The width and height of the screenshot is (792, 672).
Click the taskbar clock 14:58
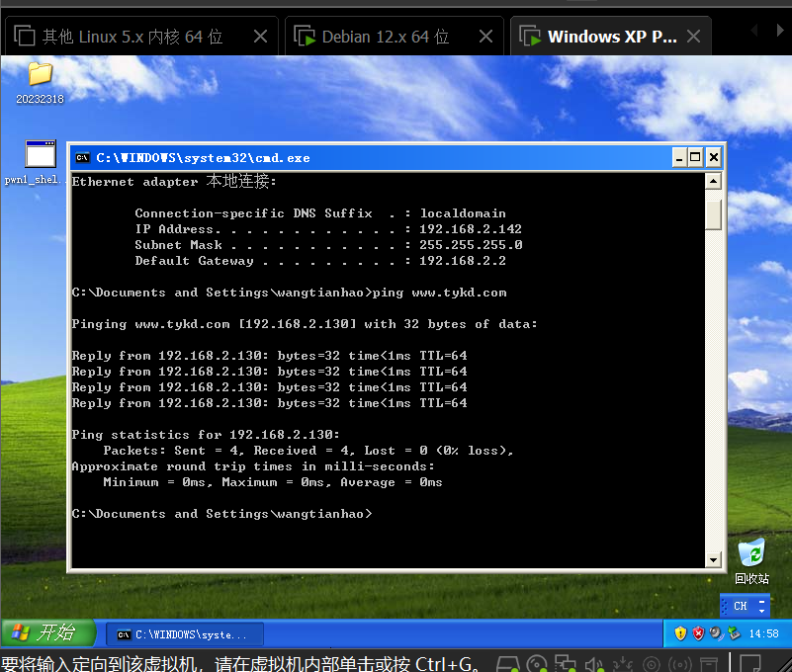coord(763,633)
